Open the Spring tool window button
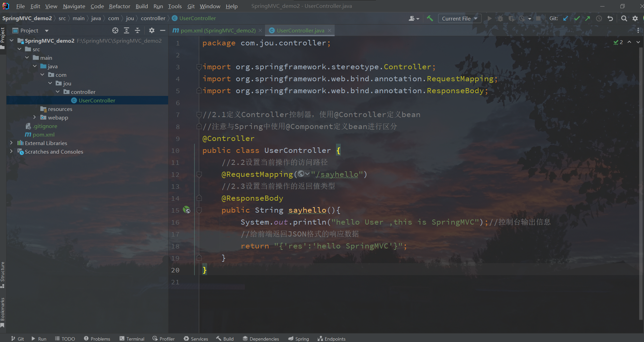The image size is (644, 342). point(299,339)
